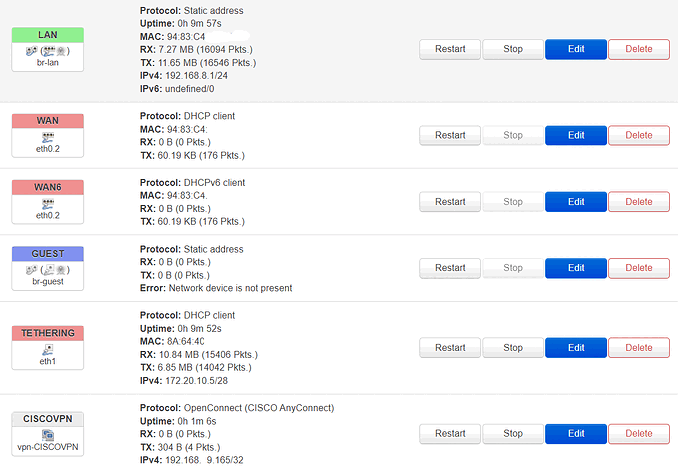Select the green LAN interface label
Image resolution: width=690 pixels, height=476 pixels.
tap(48, 35)
